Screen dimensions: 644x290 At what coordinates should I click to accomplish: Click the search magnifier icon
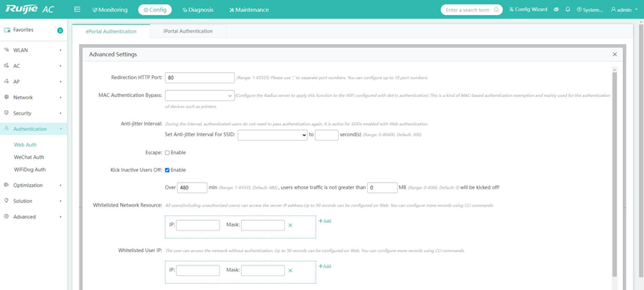point(496,10)
